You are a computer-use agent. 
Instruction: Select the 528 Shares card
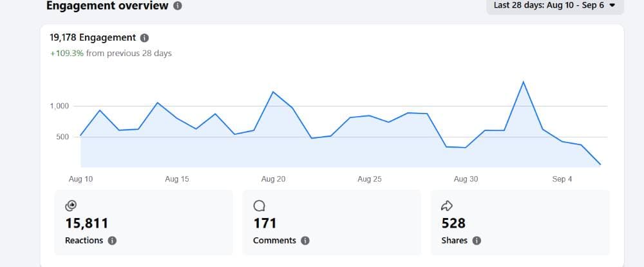520,222
